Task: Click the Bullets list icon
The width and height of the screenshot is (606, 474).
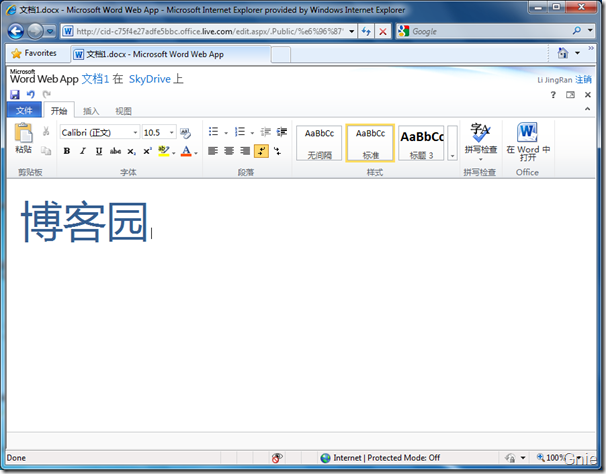Action: point(213,132)
